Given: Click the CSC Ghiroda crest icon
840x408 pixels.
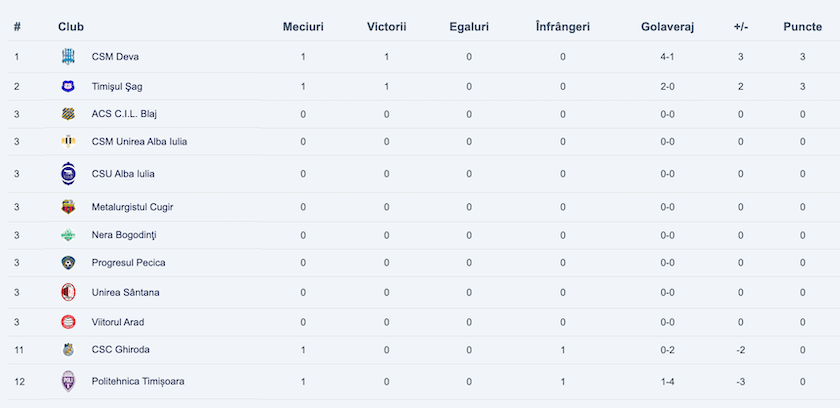Looking at the screenshot, I should pyautogui.click(x=68, y=350).
